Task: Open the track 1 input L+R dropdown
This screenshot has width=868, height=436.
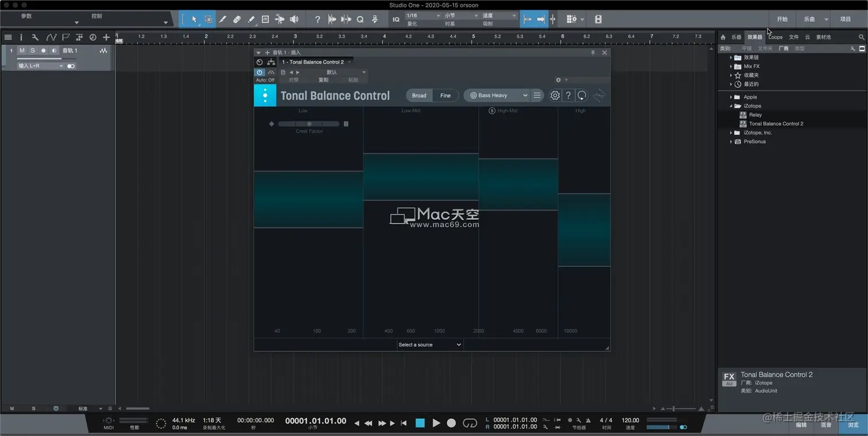Action: pos(40,66)
